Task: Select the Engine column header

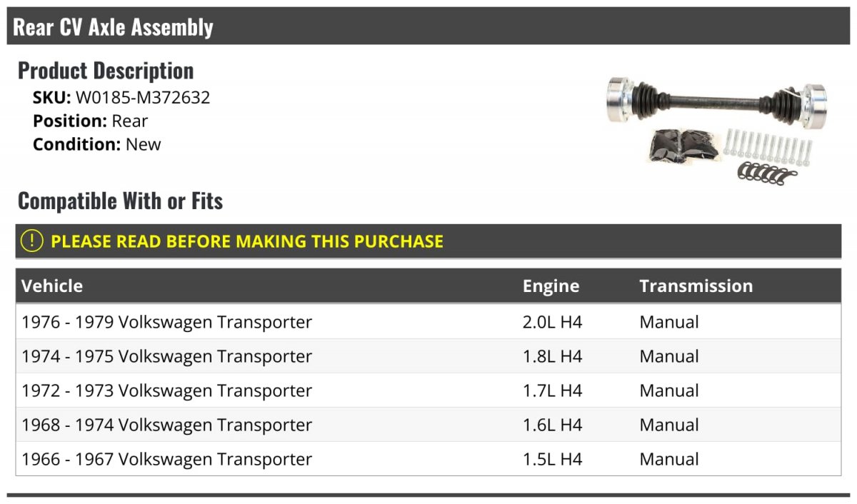Action: (x=551, y=286)
